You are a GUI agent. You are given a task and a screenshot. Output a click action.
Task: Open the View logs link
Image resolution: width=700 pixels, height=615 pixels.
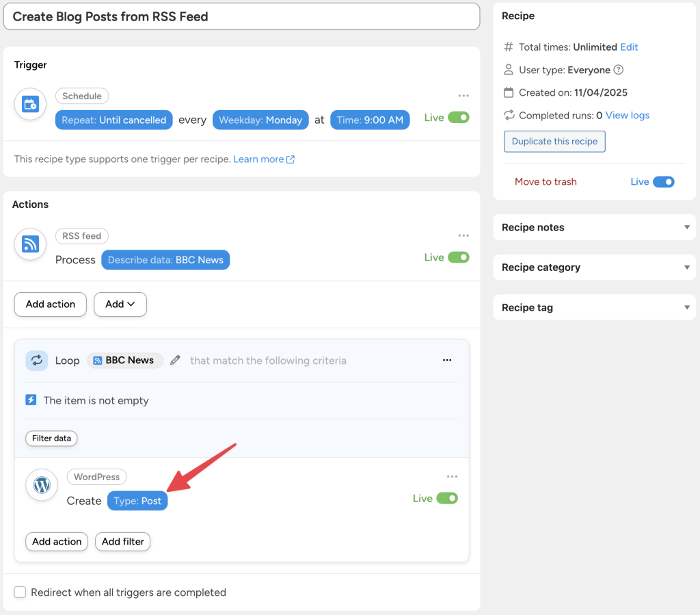point(627,115)
